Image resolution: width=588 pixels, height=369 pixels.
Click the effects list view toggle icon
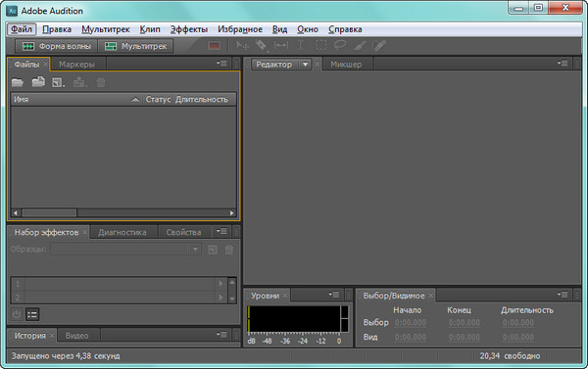click(32, 314)
